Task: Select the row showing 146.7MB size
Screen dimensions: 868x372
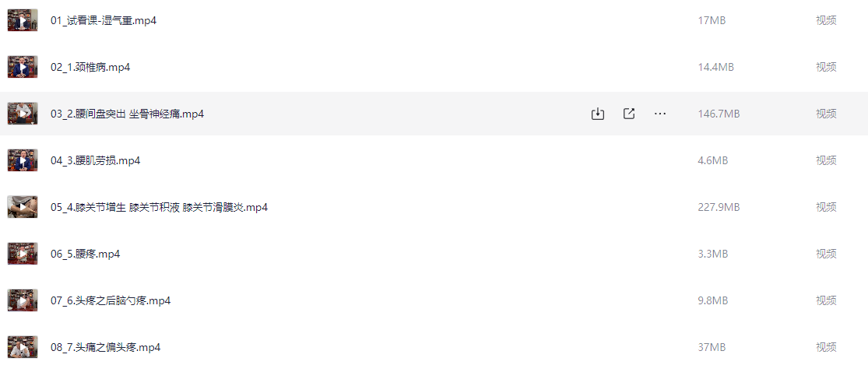Action: coord(434,114)
